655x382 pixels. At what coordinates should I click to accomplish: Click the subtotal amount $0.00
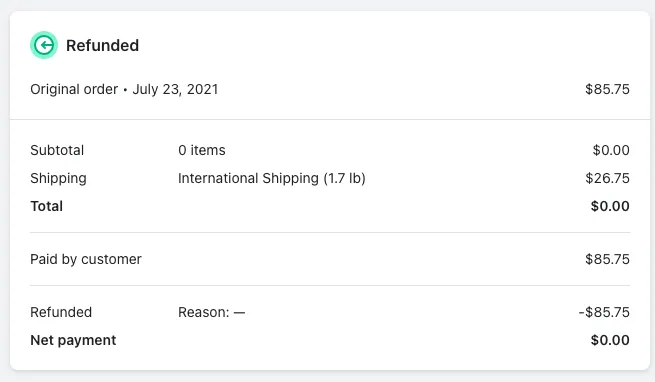(x=611, y=150)
